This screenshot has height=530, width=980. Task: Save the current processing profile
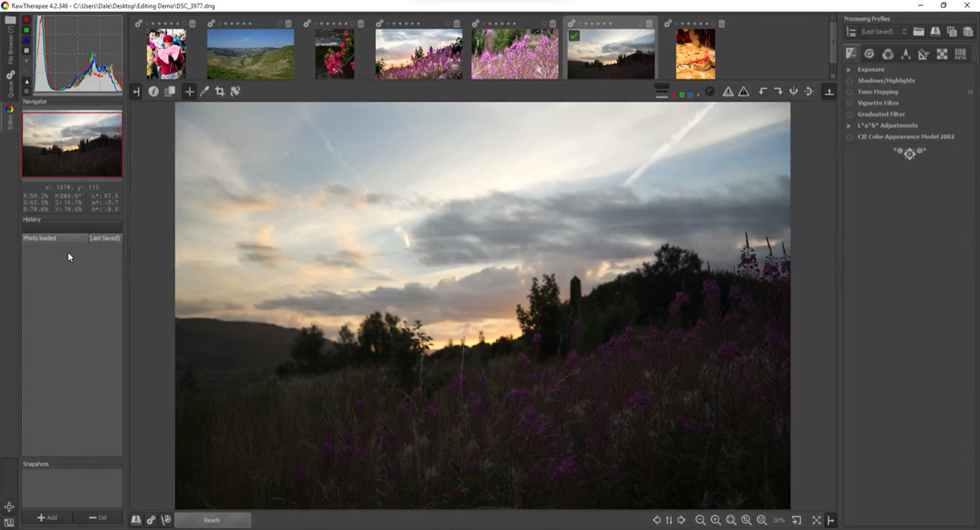[935, 31]
